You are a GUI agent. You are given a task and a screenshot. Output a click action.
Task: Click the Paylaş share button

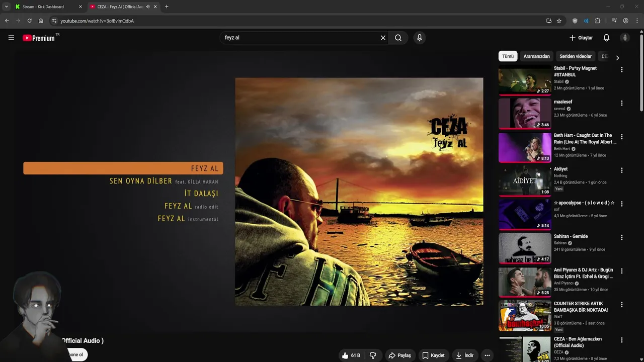pos(400,355)
